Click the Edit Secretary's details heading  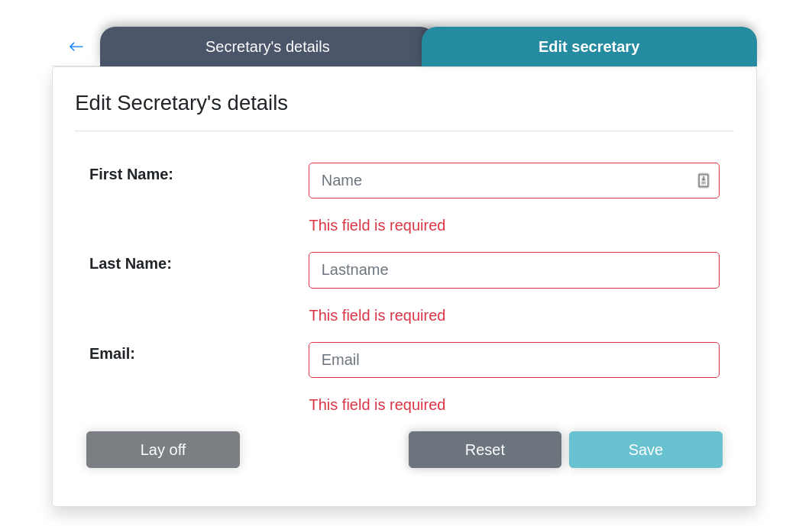click(181, 103)
